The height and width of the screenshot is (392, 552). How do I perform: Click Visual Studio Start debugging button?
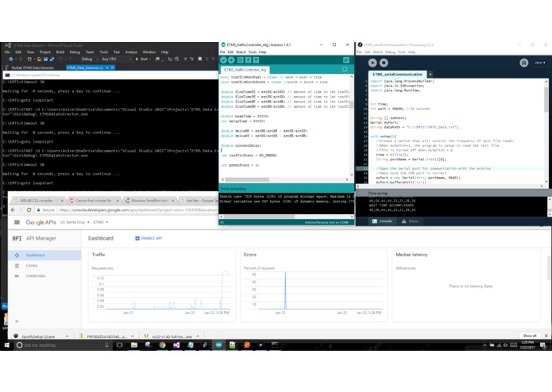pyautogui.click(x=142, y=59)
